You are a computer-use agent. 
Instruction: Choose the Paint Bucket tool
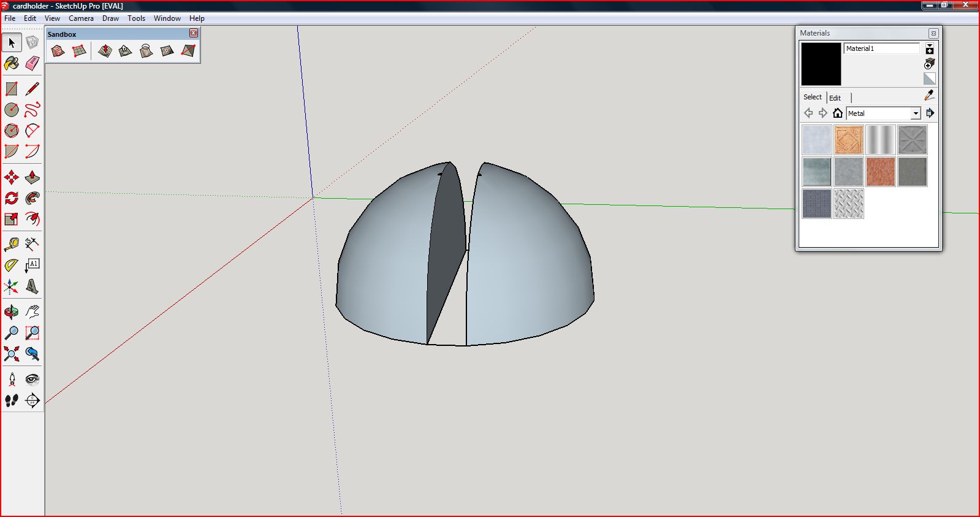(12, 63)
